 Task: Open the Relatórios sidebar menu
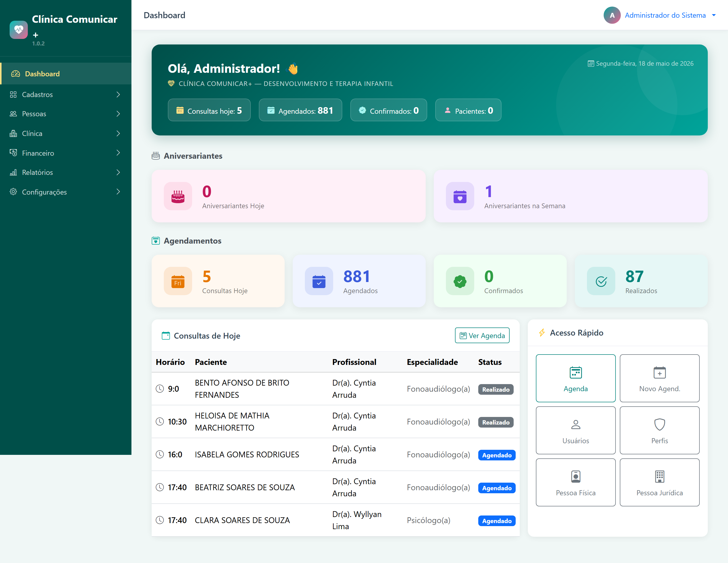[66, 172]
